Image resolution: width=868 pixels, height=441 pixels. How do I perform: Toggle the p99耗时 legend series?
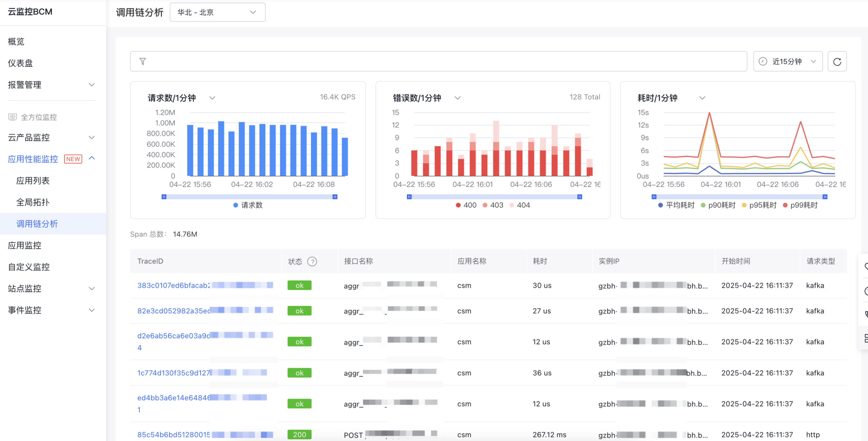800,205
